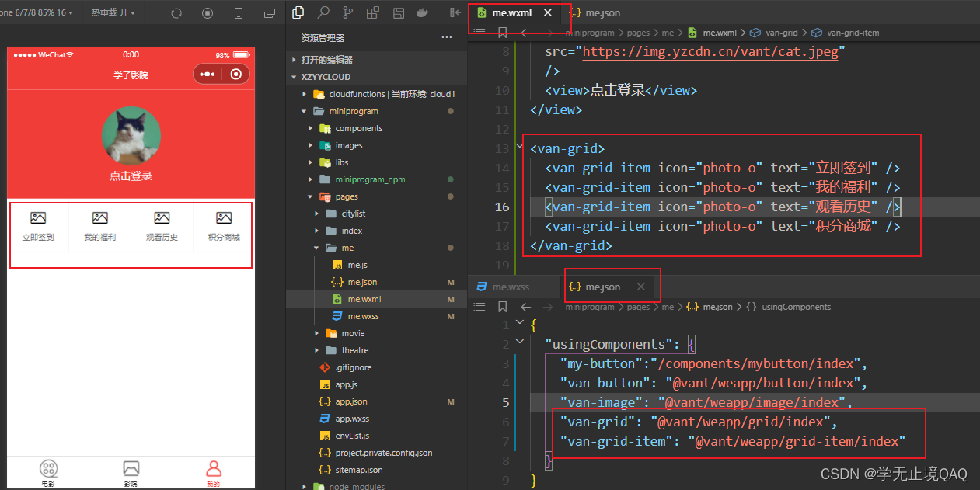Open project.private.config.json in file tree
The height and width of the screenshot is (490, 980).
tap(384, 453)
